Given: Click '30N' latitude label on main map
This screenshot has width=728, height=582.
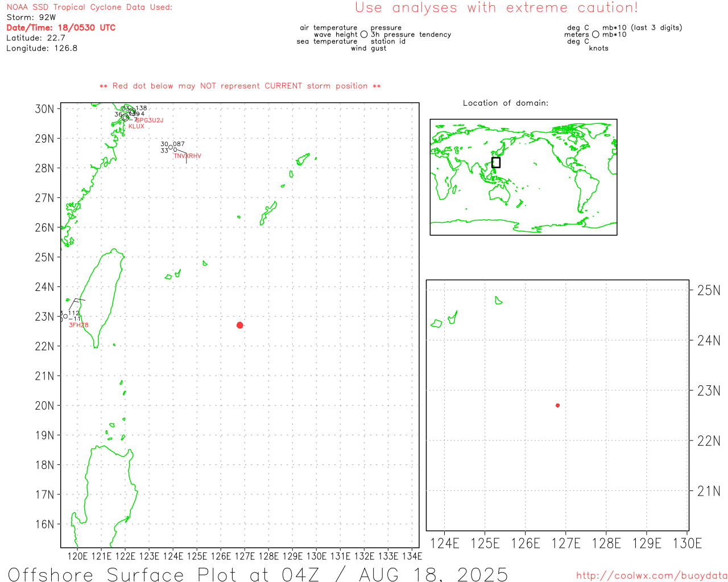Looking at the screenshot, I should (44, 109).
